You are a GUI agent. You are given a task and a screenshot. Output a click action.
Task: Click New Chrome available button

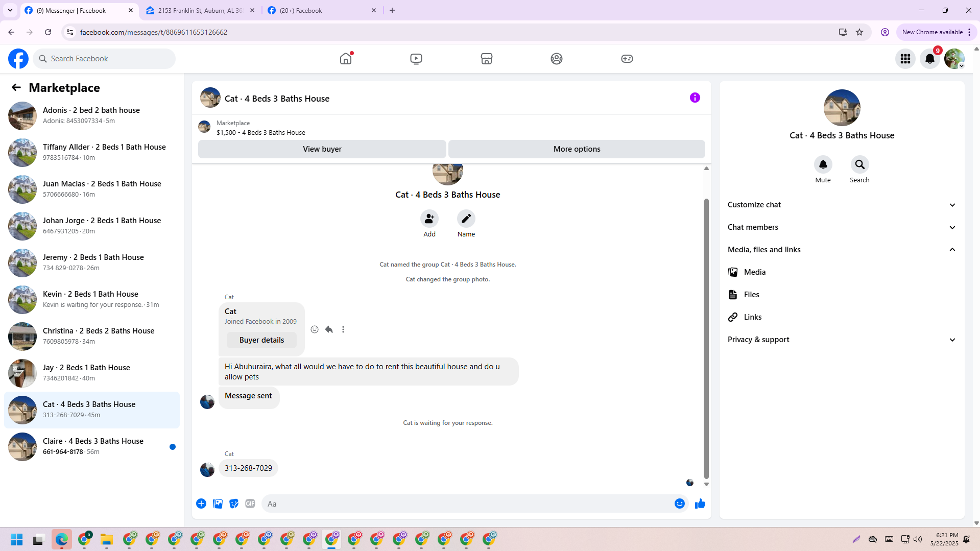tap(936, 32)
